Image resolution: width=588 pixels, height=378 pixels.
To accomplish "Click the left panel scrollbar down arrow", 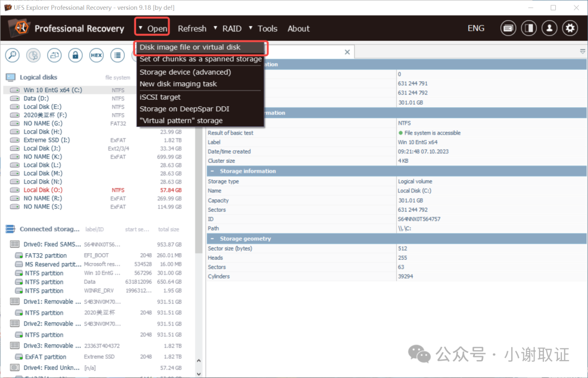I will coord(199,374).
